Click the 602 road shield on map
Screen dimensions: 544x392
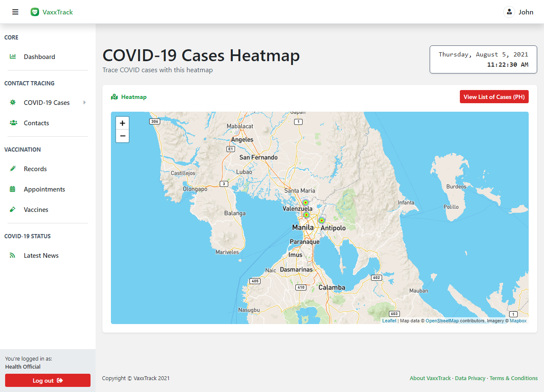[376, 277]
